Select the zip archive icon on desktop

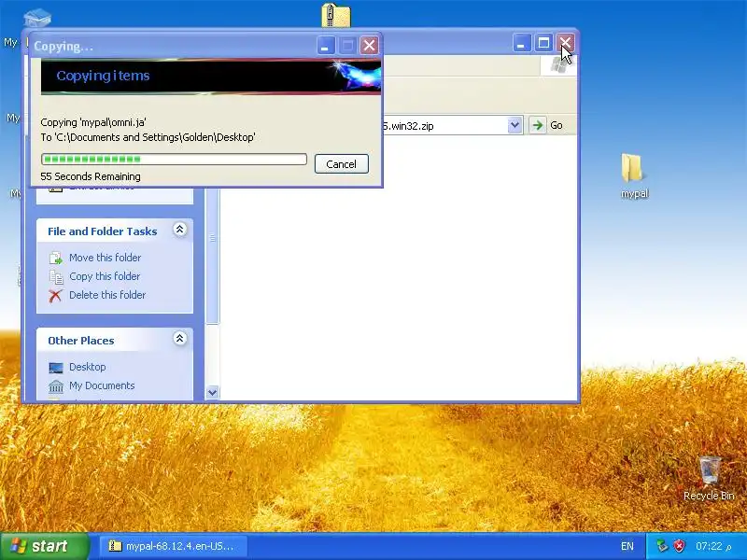click(x=336, y=14)
